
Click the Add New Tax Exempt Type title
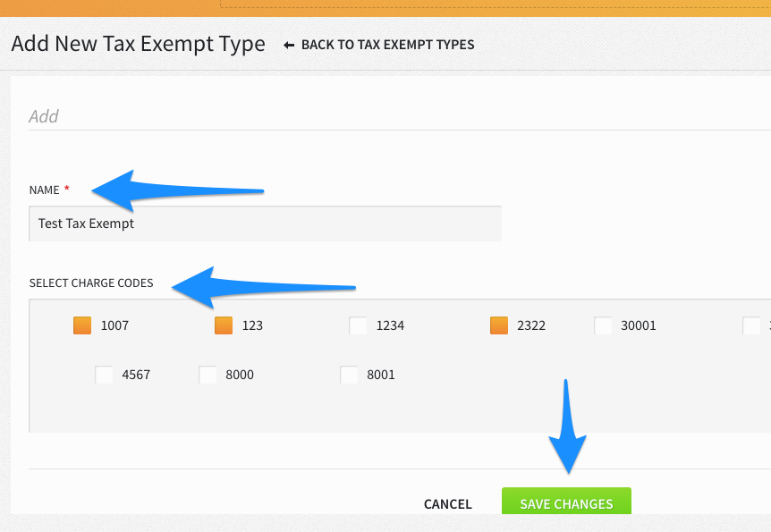click(138, 43)
